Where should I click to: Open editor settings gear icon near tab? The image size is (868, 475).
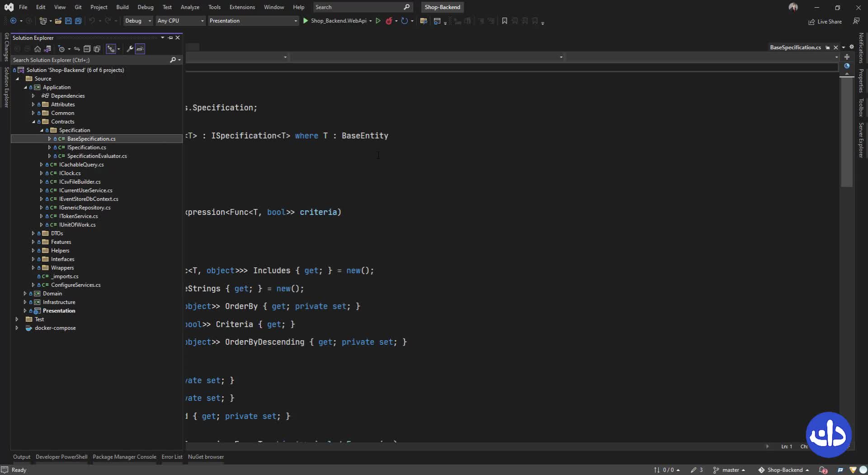[852, 47]
